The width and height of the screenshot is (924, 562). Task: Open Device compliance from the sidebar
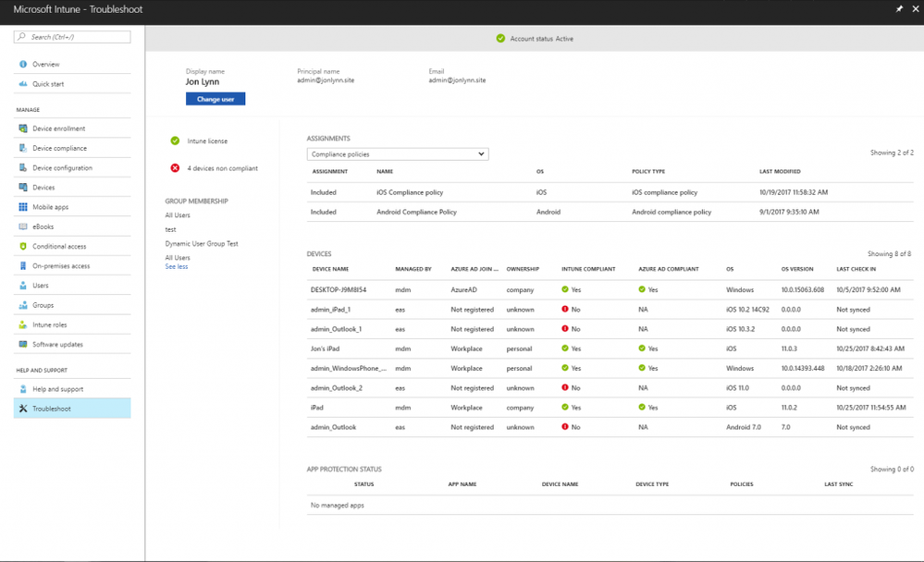click(24, 148)
